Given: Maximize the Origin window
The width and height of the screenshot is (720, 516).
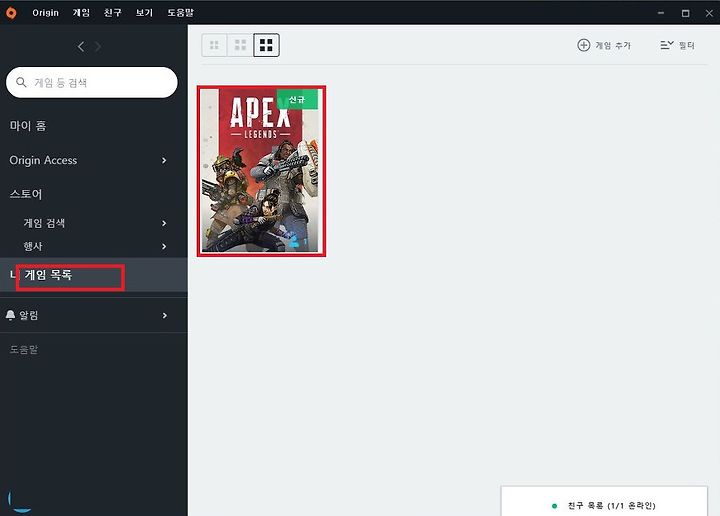Looking at the screenshot, I should point(685,13).
